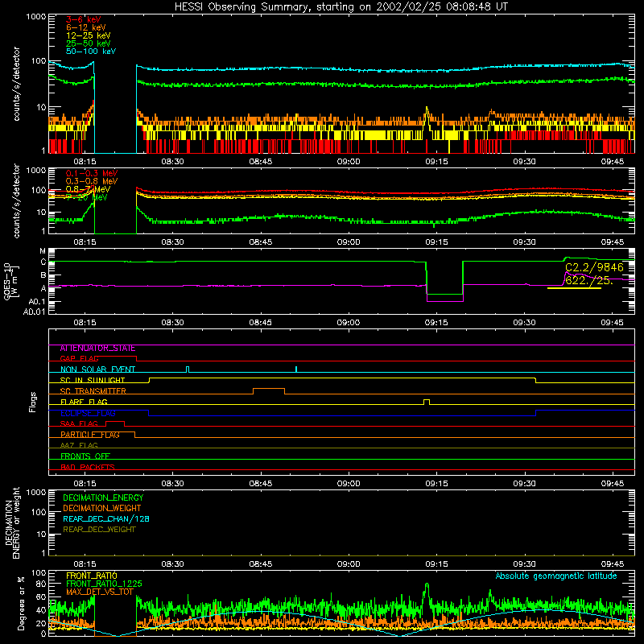
Task: Click the FRONT_RATIO_1225 legend label
Action: pos(104,584)
